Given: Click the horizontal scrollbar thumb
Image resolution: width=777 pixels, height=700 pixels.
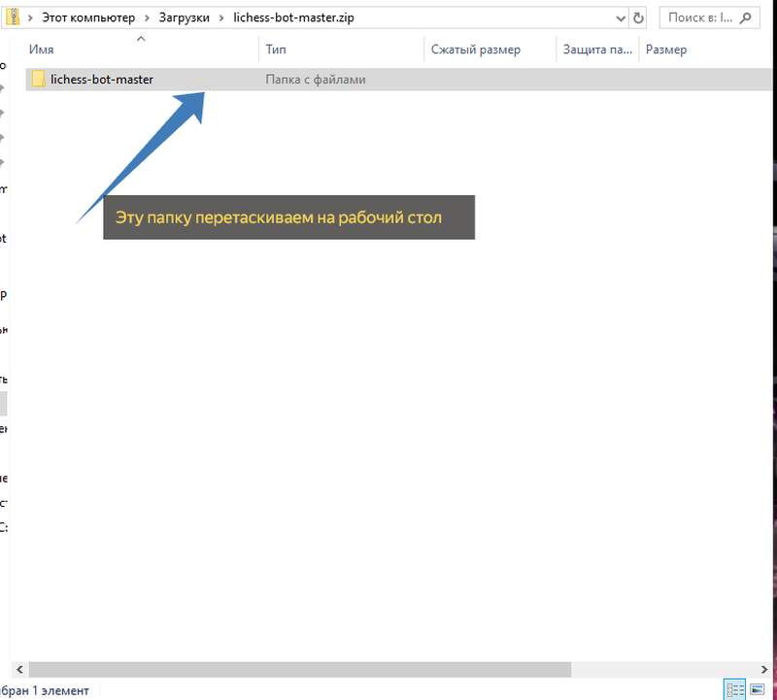Looking at the screenshot, I should pyautogui.click(x=291, y=670).
